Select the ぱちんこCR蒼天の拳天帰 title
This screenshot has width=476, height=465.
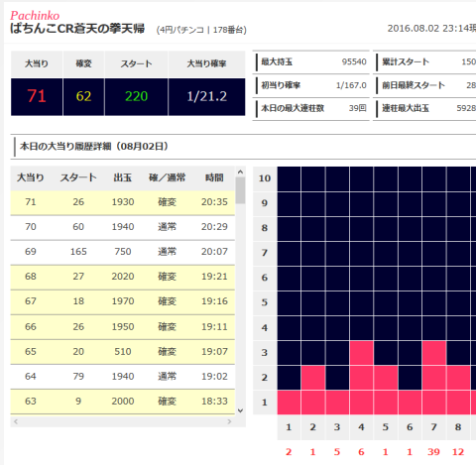[77, 29]
